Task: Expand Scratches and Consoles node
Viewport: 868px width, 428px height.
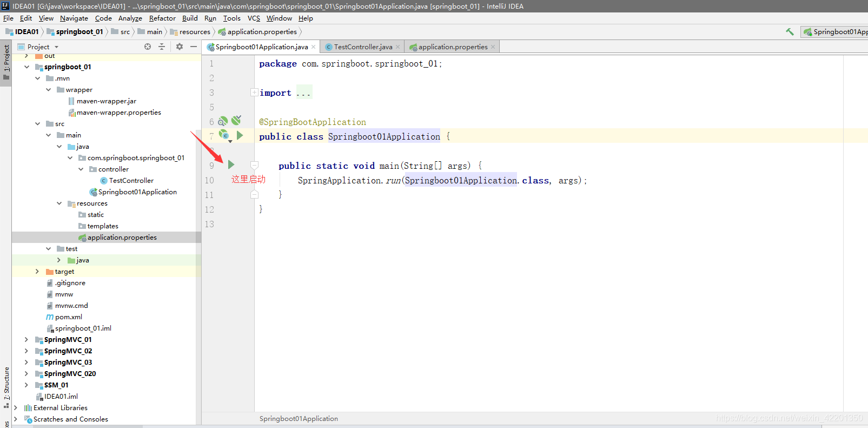Action: (16, 419)
